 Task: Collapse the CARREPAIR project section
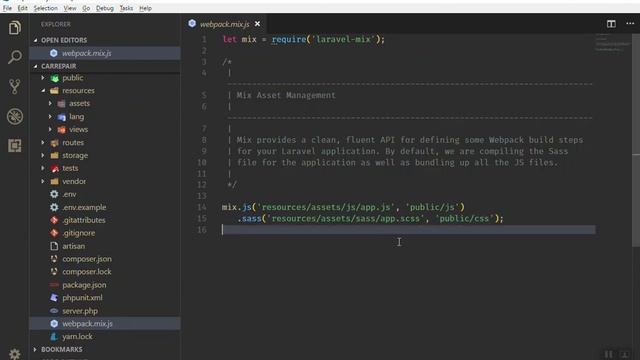coord(36,66)
